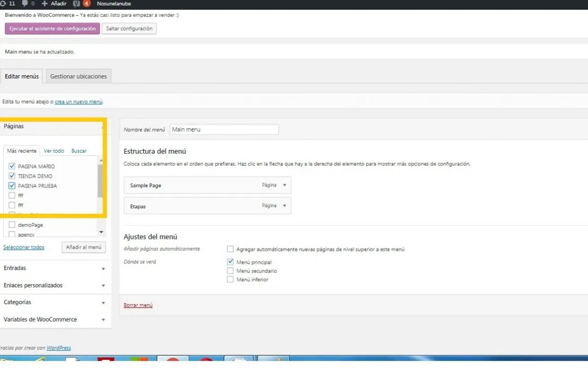Viewport: 588px width, 368px height.
Task: Check the demoPage checkbox
Action: (12, 225)
